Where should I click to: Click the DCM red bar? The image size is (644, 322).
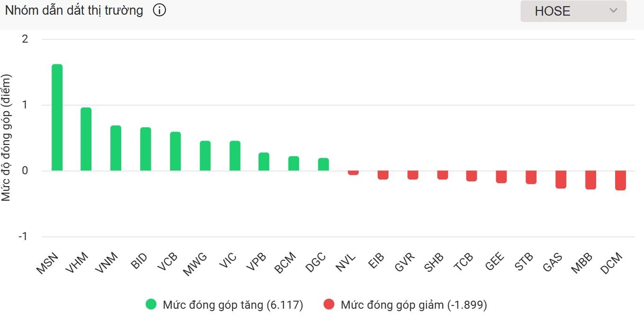point(620,180)
